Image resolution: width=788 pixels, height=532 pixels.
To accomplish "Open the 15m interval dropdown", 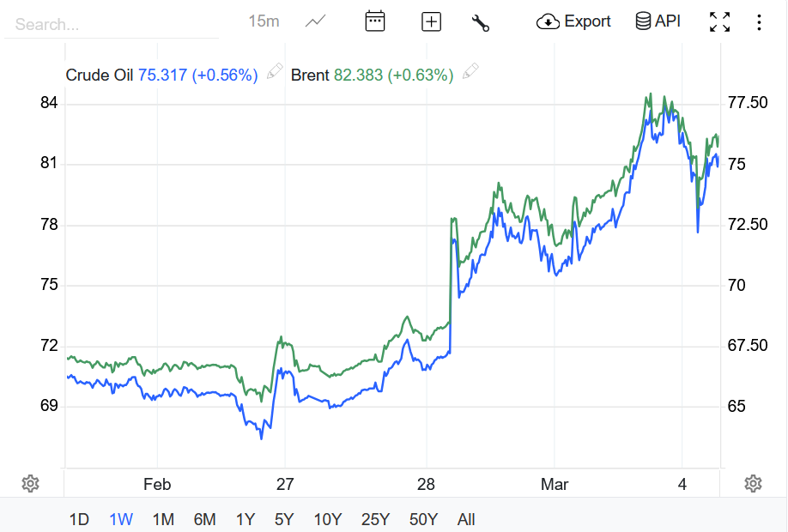I will [x=264, y=21].
